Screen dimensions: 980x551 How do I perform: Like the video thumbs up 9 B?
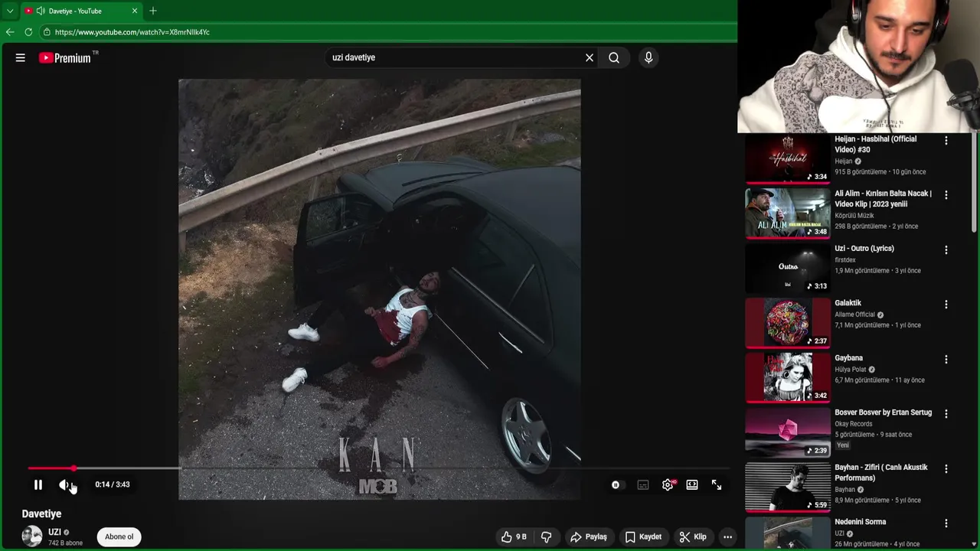coord(514,536)
